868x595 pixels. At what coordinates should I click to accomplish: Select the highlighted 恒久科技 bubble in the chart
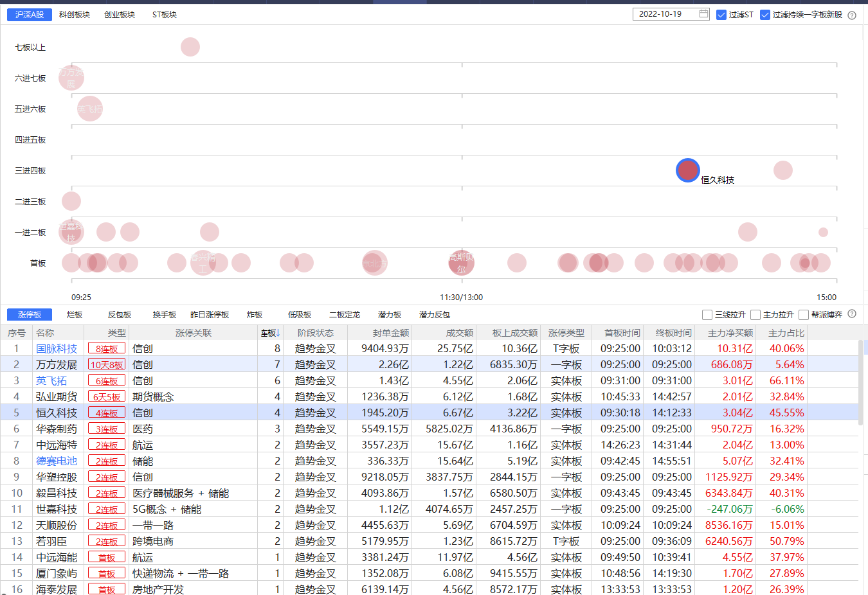(x=687, y=170)
